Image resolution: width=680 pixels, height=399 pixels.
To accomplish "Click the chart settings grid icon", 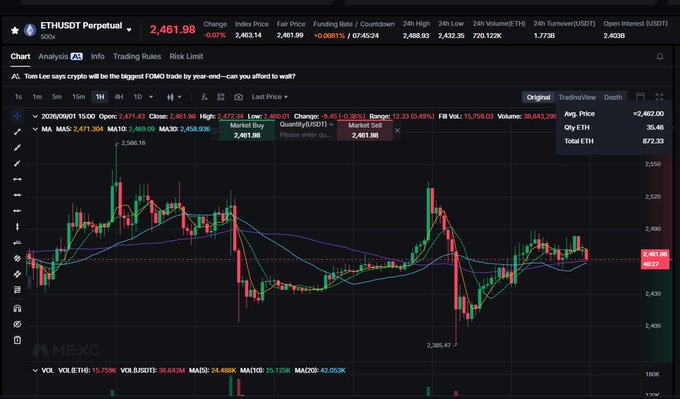I will click(221, 97).
